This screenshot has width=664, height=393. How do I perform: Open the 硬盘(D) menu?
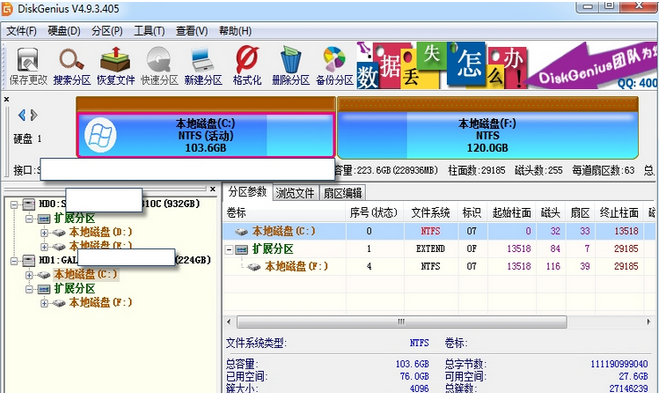[64, 31]
